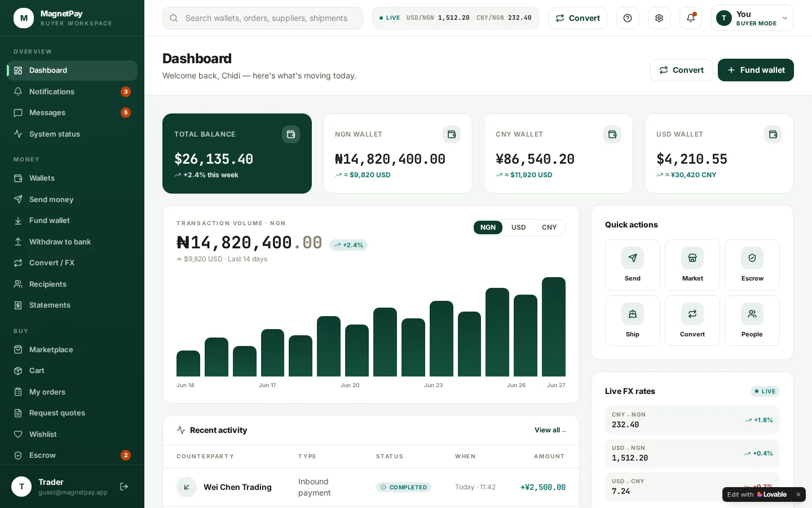The image size is (812, 508).
Task: Open Recipients in the sidebar
Action: [72, 284]
